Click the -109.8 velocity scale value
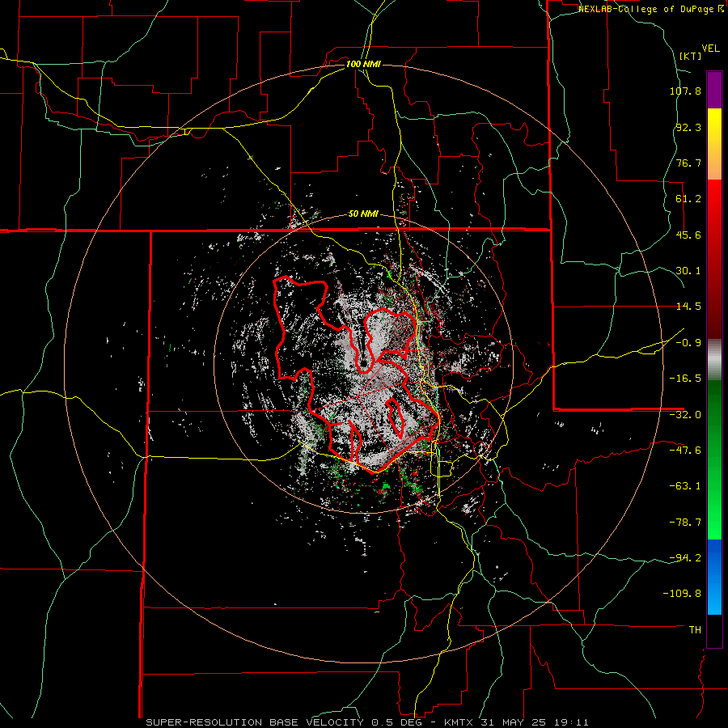The height and width of the screenshot is (728, 728). (683, 594)
